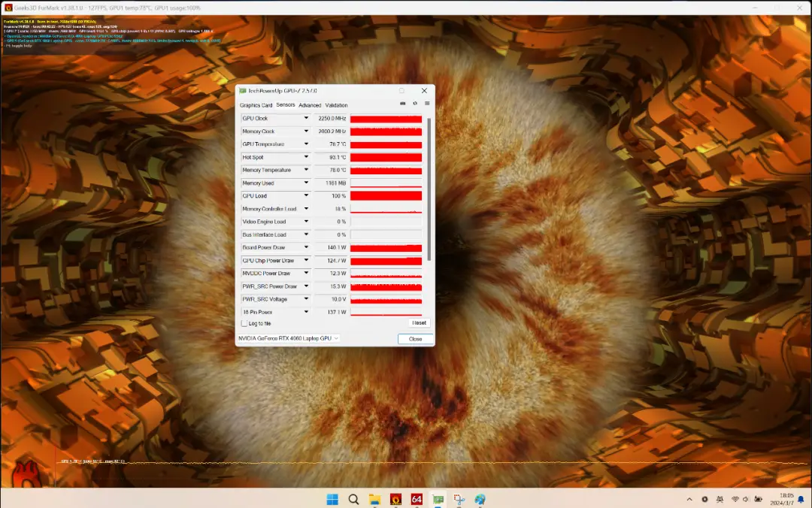812x508 pixels.
Task: Open the Snipping Tool taskbar icon
Action: coord(459,499)
